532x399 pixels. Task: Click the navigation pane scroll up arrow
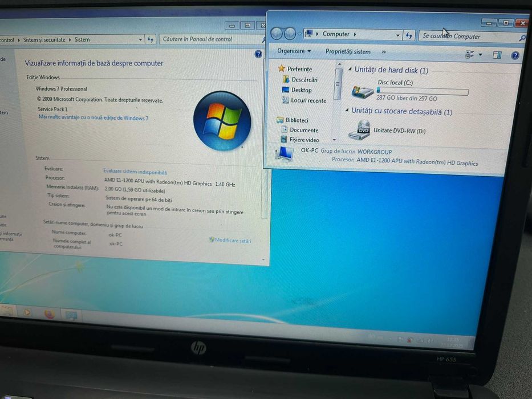(x=339, y=64)
